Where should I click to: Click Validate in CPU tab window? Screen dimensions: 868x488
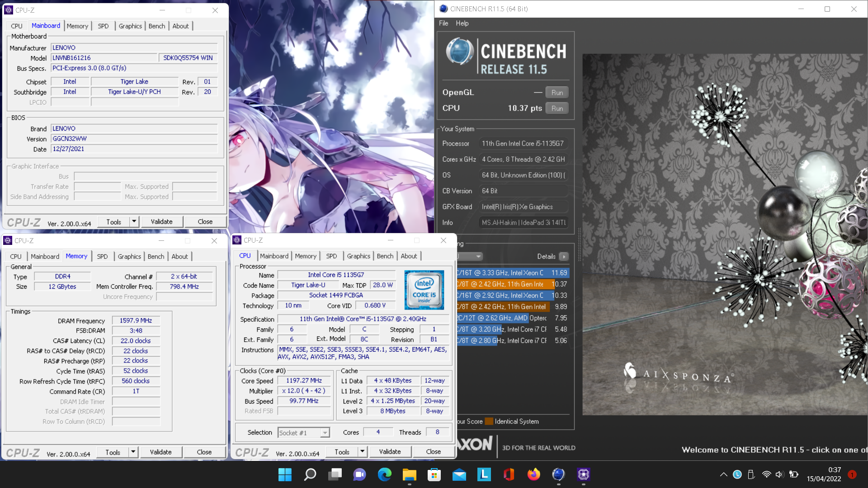[390, 451]
